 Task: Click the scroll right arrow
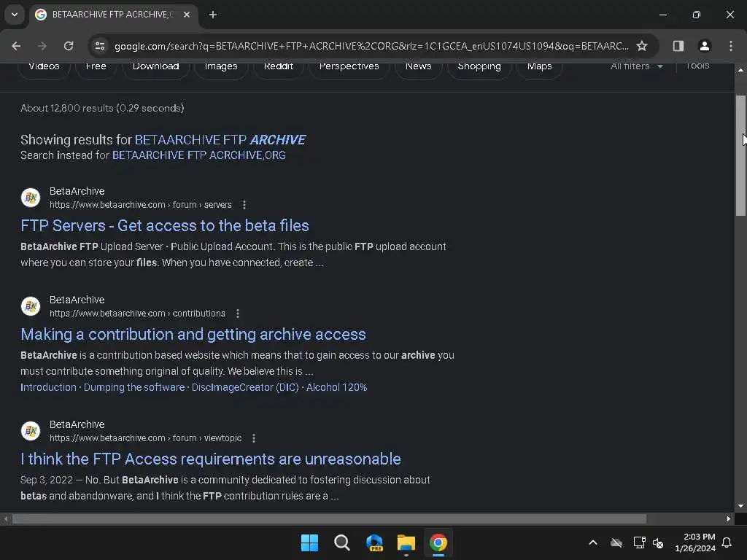coord(729,518)
